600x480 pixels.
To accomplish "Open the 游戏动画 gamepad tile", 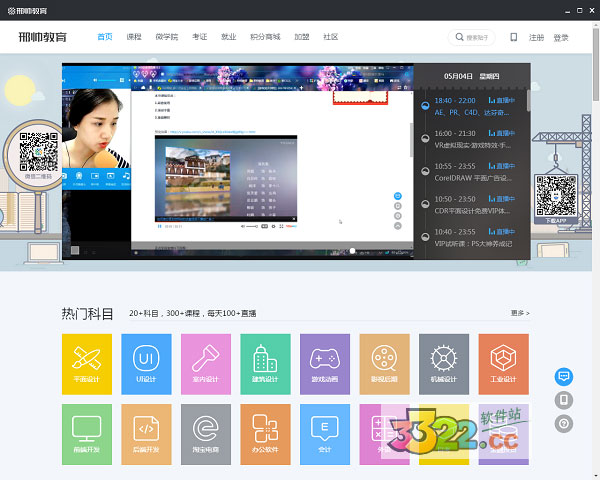I will click(325, 364).
